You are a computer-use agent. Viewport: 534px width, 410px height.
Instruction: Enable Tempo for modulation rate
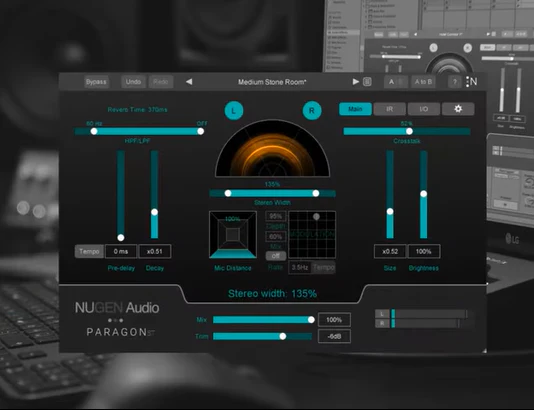point(324,267)
